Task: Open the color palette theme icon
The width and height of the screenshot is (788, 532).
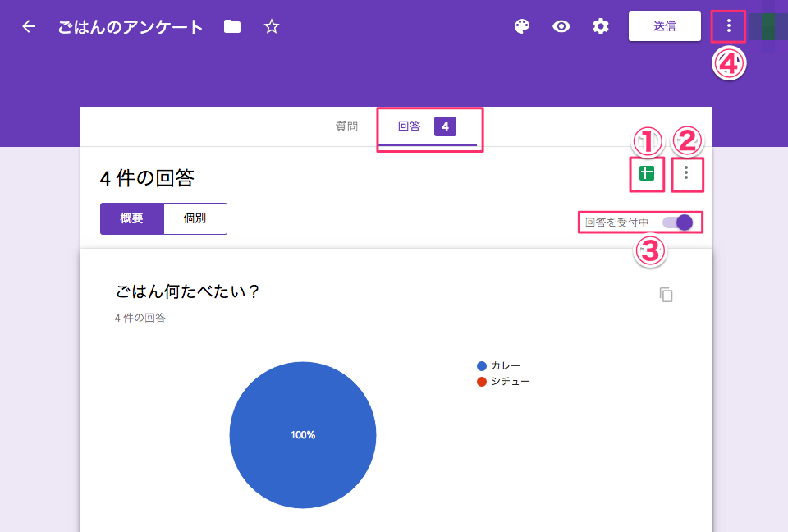Action: (522, 26)
